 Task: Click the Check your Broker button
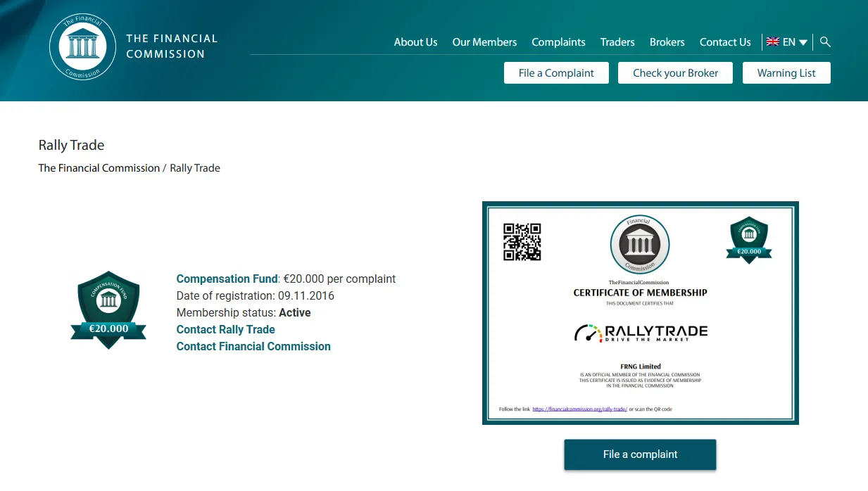[x=675, y=73]
